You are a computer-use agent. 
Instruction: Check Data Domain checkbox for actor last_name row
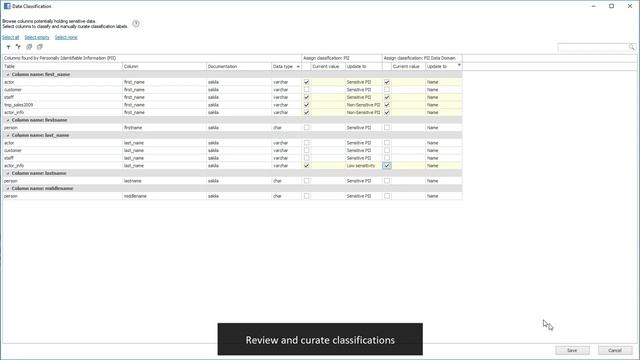(387, 143)
